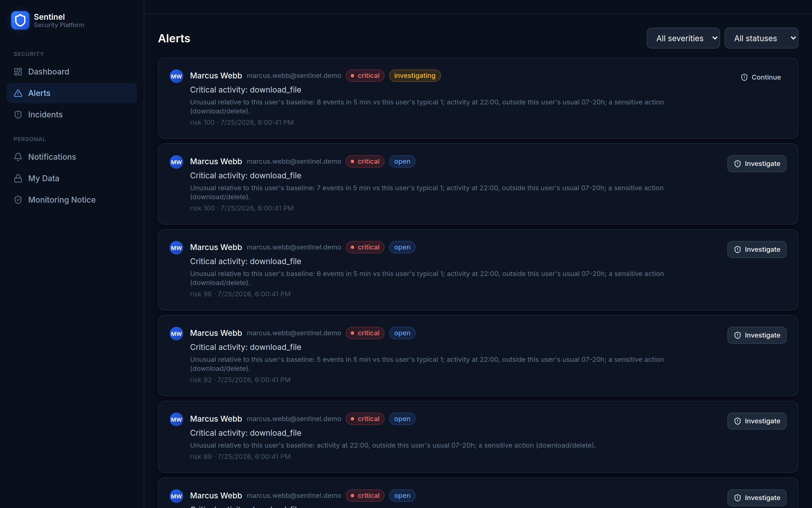The width and height of the screenshot is (812, 508).
Task: Click the "risk 92" timestamp line
Action: coord(240,380)
